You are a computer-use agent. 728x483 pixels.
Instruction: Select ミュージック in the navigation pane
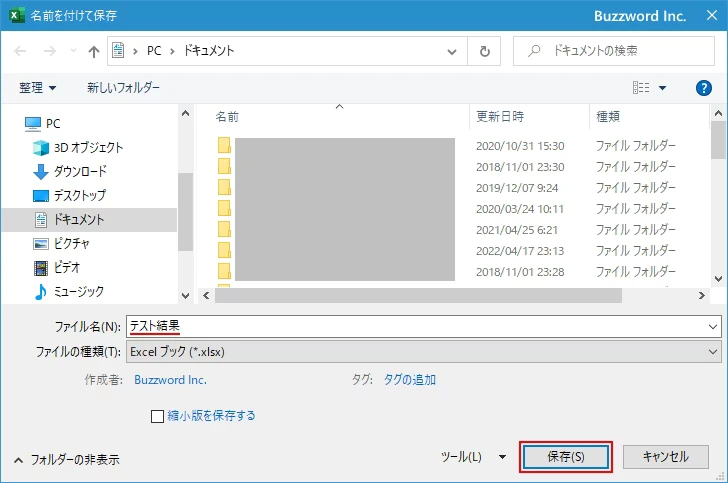[x=69, y=292]
